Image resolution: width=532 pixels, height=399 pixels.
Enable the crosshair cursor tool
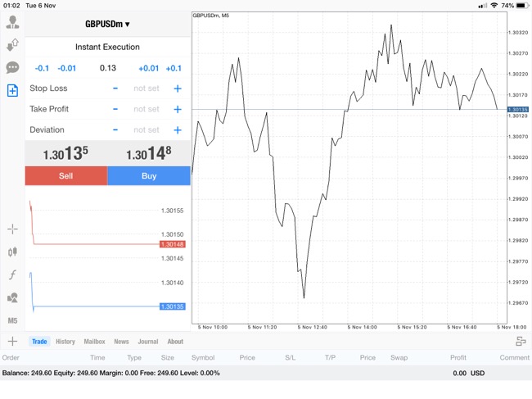coord(12,229)
